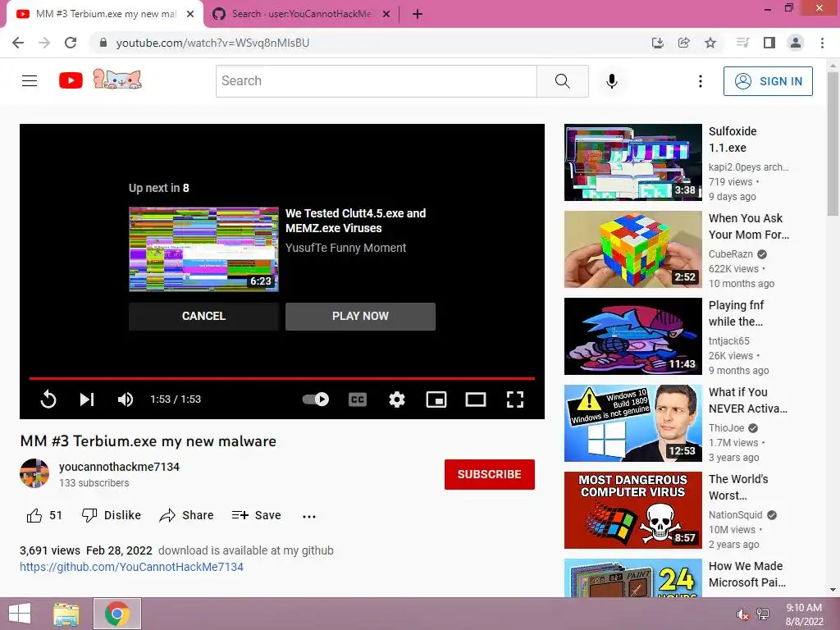840x630 pixels.
Task: Share this page from address bar
Action: point(683,43)
